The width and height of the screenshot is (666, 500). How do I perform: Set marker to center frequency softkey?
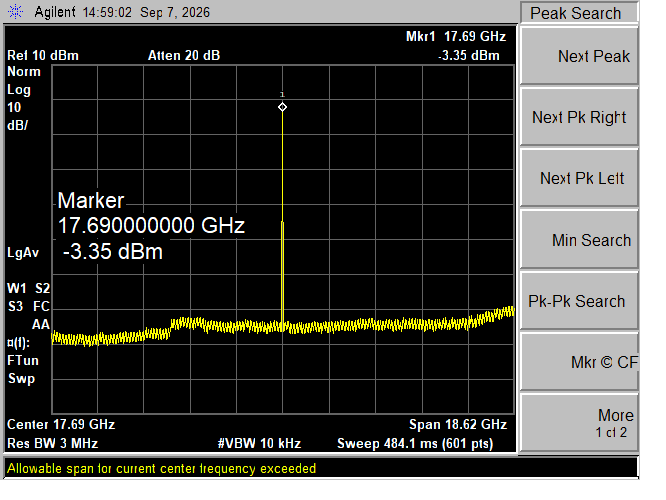pyautogui.click(x=579, y=362)
